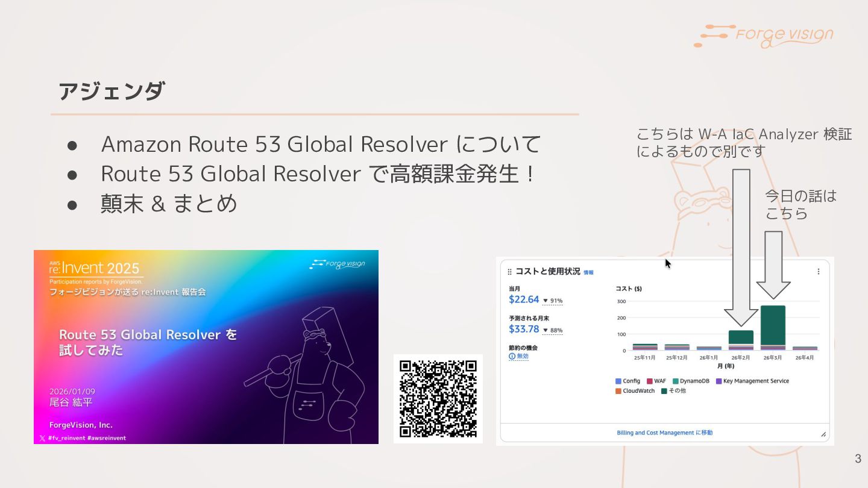868x488 pixels.
Task: Click bullet Amazon Route 53 Global Resolver について
Action: coord(321,145)
